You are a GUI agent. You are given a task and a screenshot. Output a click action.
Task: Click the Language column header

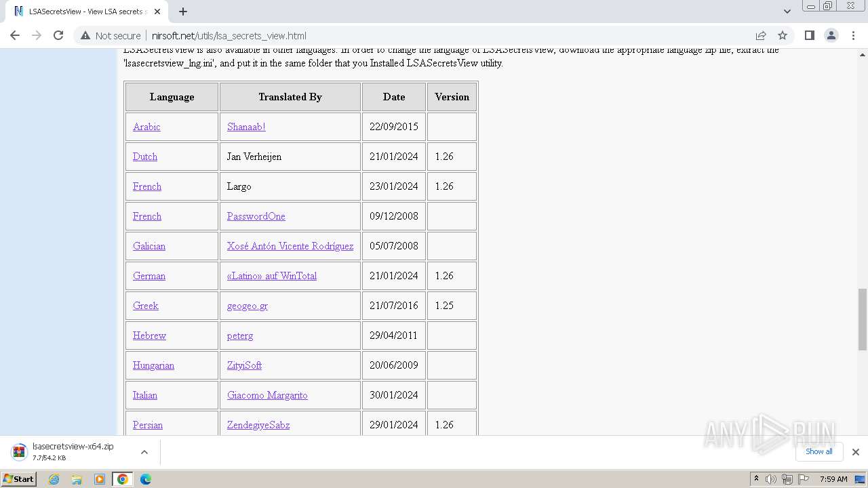(x=172, y=97)
